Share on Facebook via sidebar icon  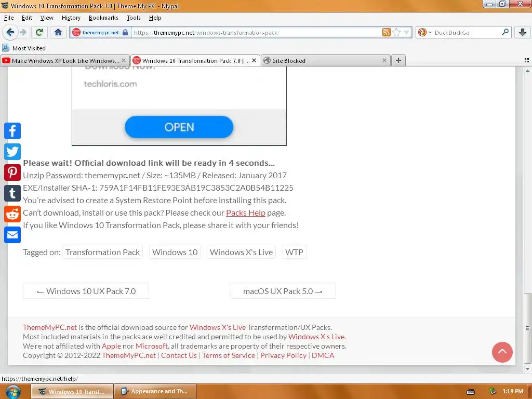click(12, 131)
